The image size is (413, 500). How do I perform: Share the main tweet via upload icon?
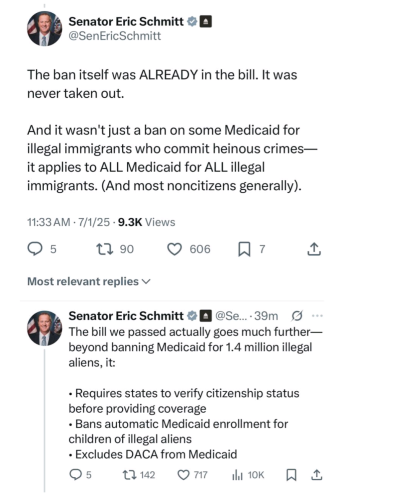tap(314, 249)
